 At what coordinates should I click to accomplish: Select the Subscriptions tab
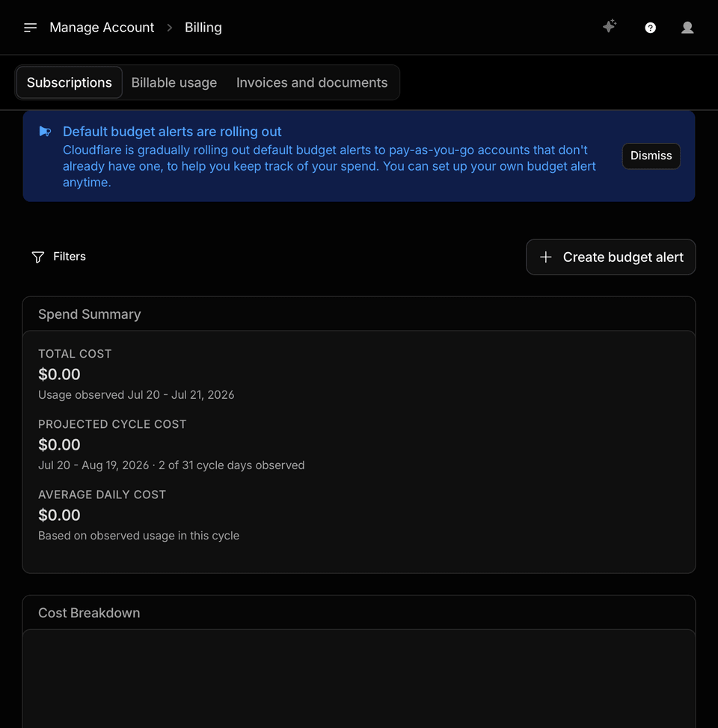click(69, 82)
